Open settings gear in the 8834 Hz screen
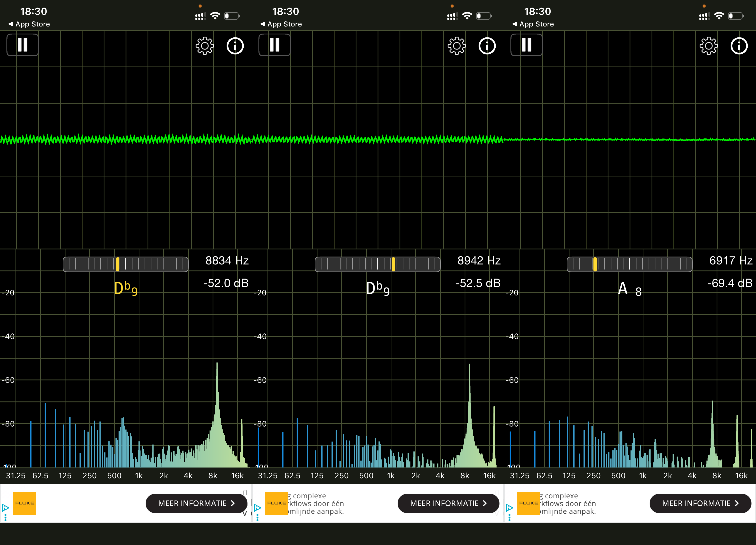The image size is (756, 545). pos(204,46)
